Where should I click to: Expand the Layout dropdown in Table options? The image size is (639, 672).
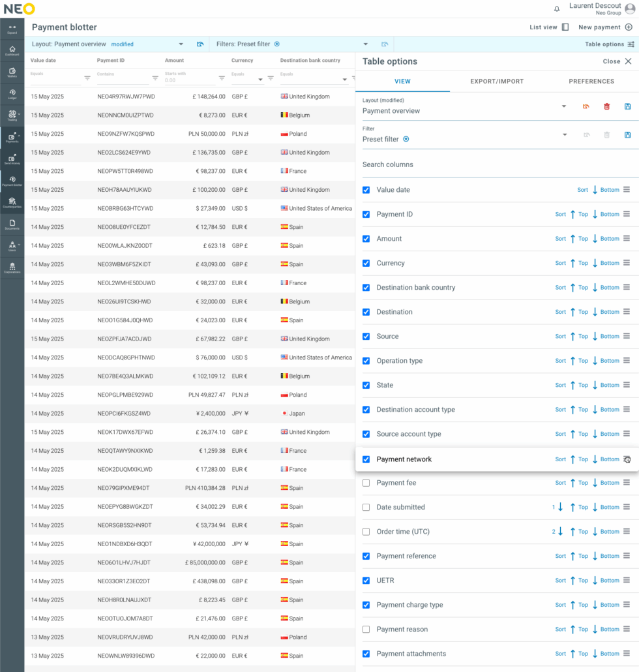(564, 107)
